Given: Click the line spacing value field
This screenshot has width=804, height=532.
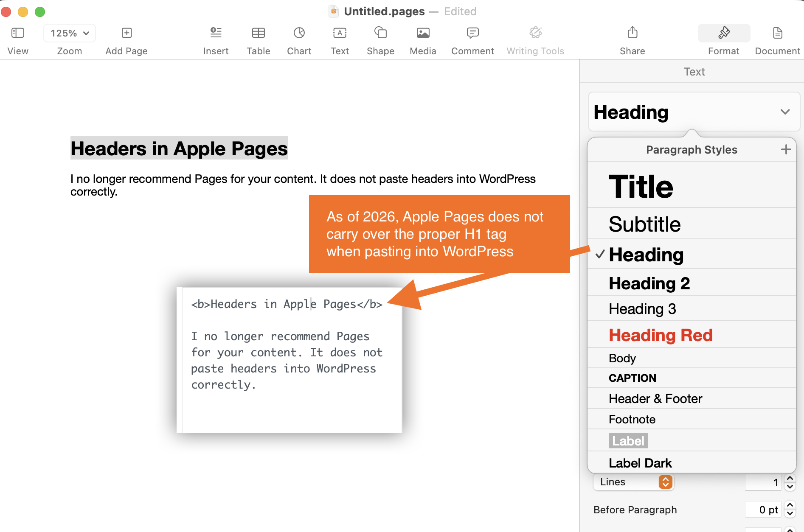Looking at the screenshot, I should 763,482.
